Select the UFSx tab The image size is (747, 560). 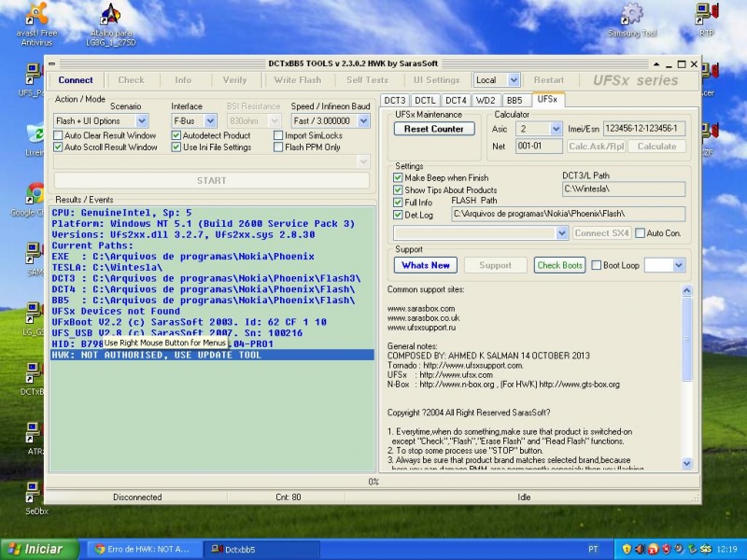(547, 100)
